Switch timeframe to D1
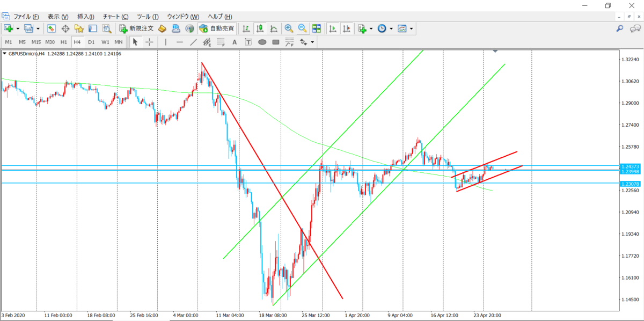This screenshot has width=644, height=321. [91, 42]
